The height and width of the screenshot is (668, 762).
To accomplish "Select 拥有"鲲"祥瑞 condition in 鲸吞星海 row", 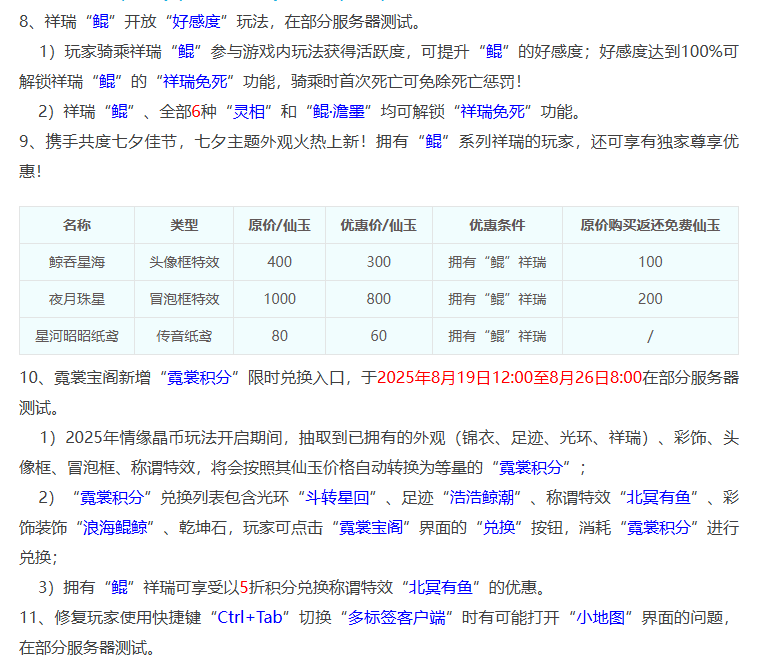I will point(497,262).
